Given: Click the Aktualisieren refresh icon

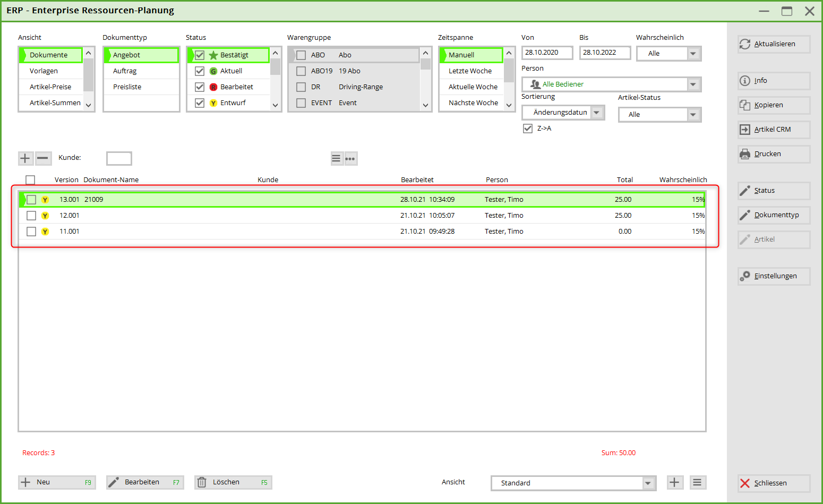Looking at the screenshot, I should (x=745, y=44).
